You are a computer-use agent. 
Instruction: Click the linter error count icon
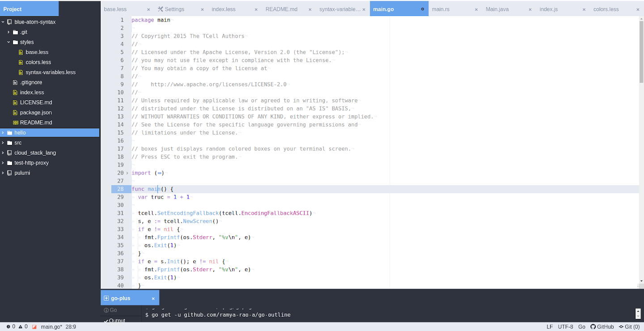click(x=8, y=327)
